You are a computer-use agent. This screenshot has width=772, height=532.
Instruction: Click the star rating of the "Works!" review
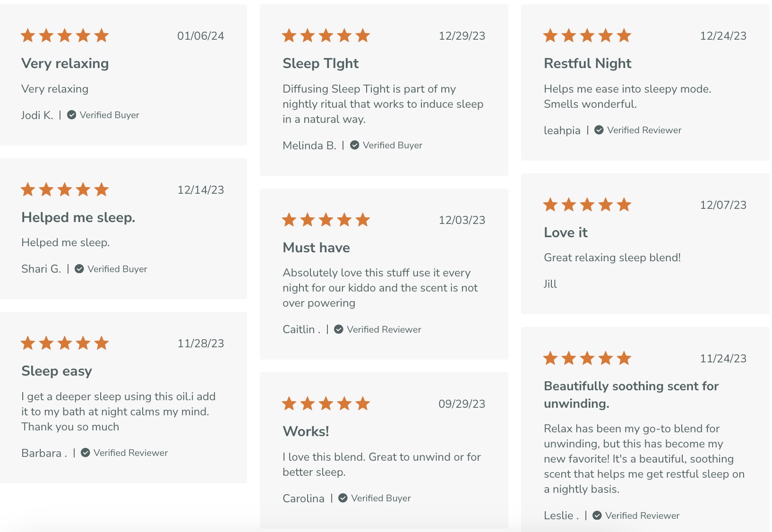[x=326, y=403]
